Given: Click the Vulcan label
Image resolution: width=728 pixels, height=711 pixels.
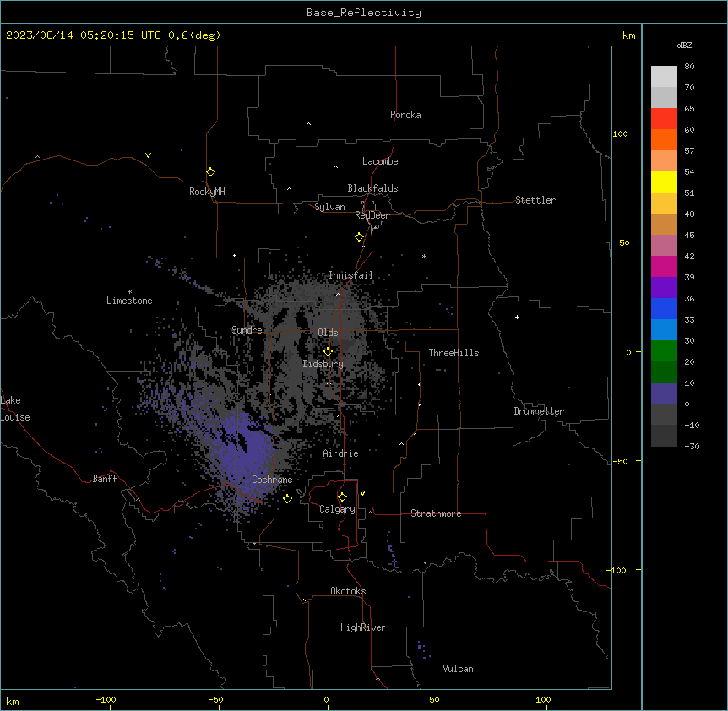Looking at the screenshot, I should pyautogui.click(x=458, y=669).
